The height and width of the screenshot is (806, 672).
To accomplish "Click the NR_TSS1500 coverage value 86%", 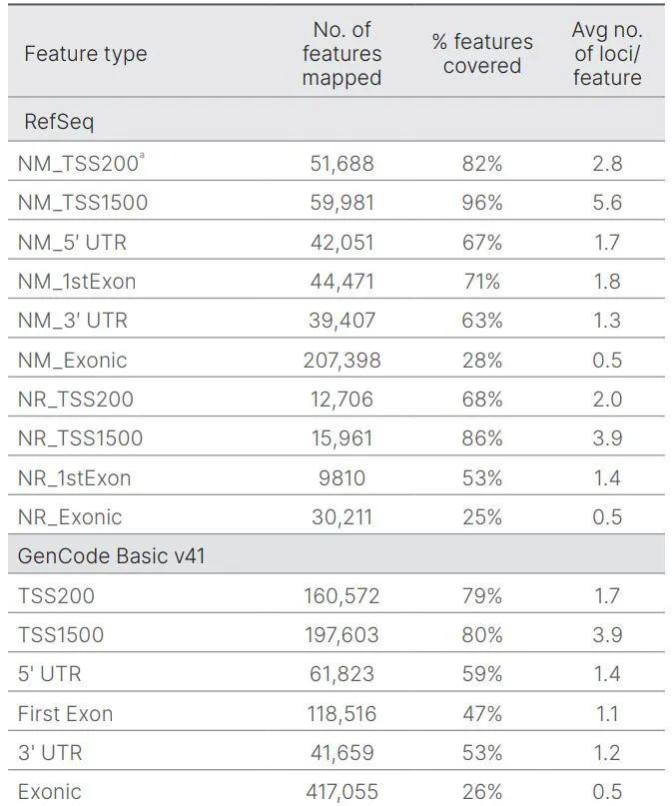I will coord(481,438).
